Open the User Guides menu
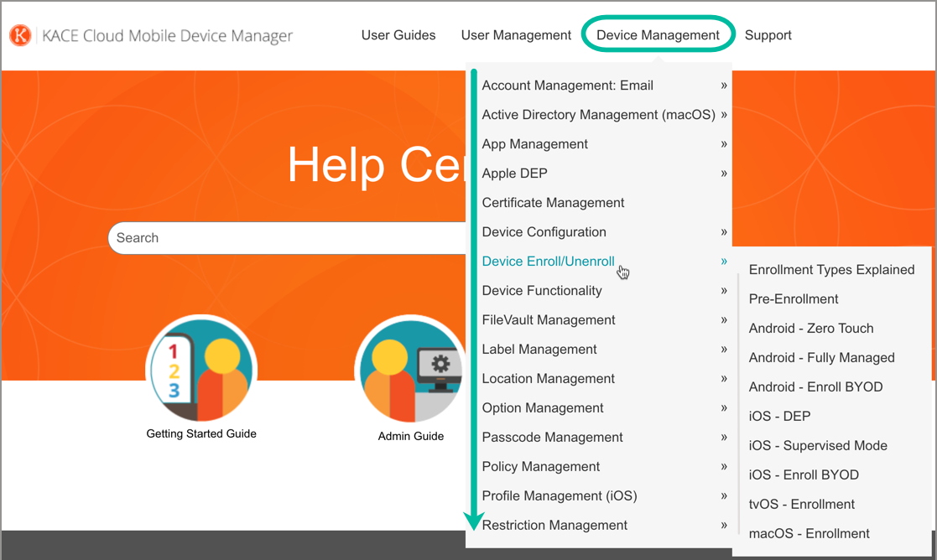Image resolution: width=937 pixels, height=560 pixels. tap(398, 35)
